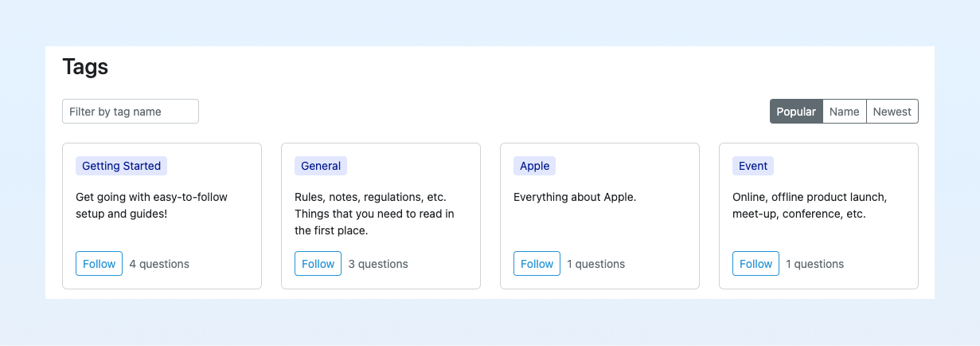Click the Tags page heading
Screen dimensions: 980x346
point(85,67)
